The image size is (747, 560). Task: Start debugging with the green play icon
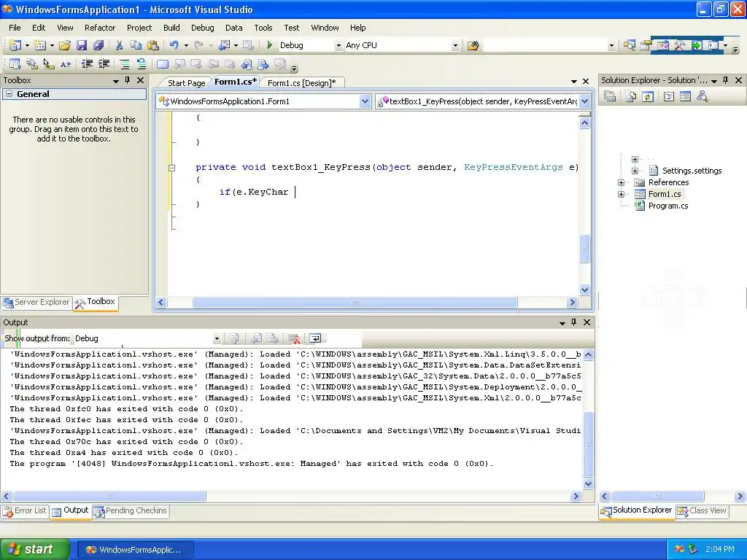pyautogui.click(x=270, y=45)
